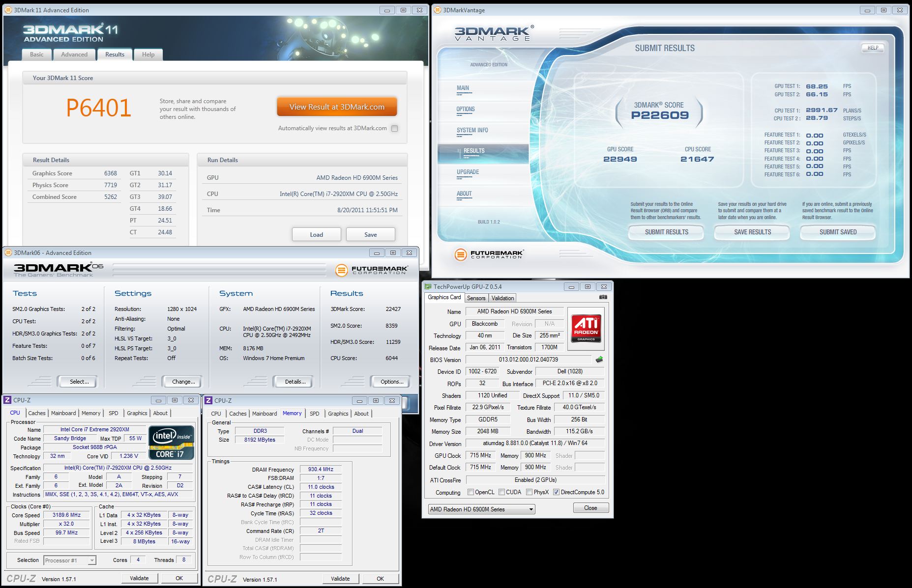This screenshot has height=588, width=912.
Task: Minimize the 3DMark Vantage window
Action: point(867,10)
